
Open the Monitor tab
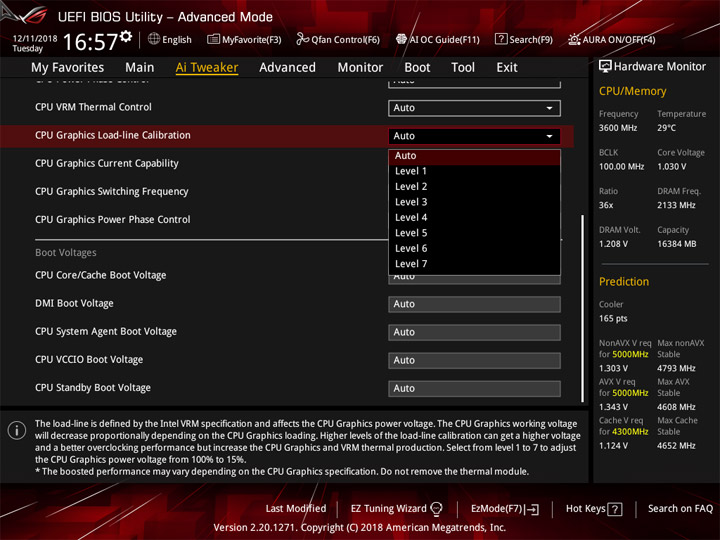pos(360,68)
